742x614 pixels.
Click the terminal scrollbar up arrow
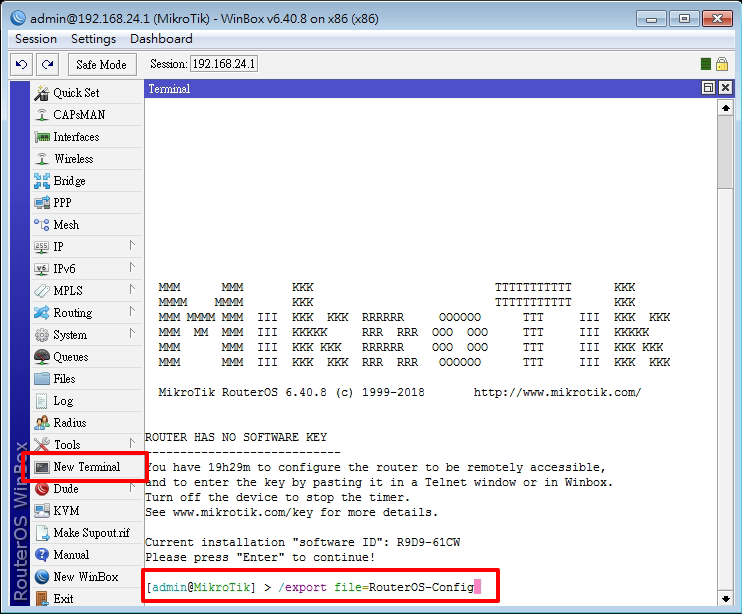click(725, 108)
